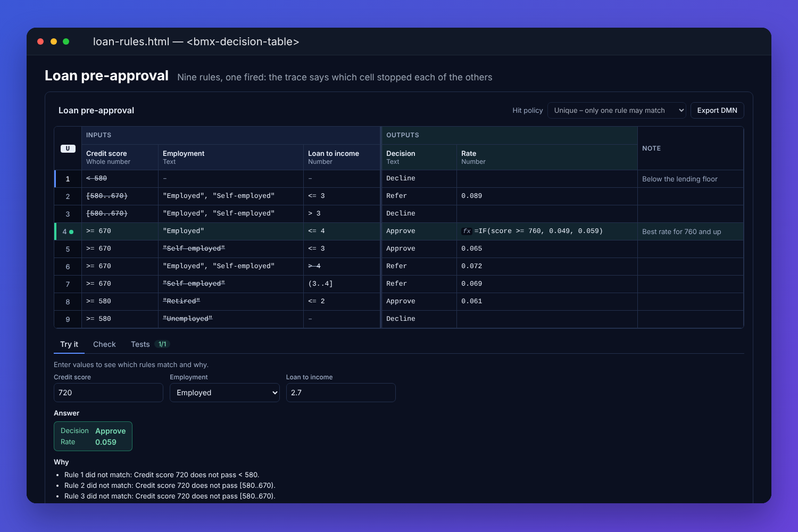Click the rate cell "0.061"
The height and width of the screenshot is (532, 798).
tap(547, 302)
